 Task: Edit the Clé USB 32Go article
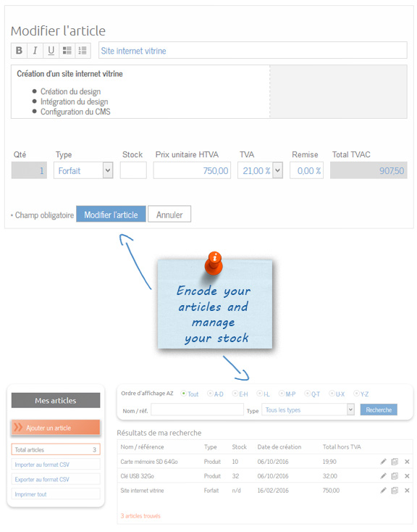[383, 476]
